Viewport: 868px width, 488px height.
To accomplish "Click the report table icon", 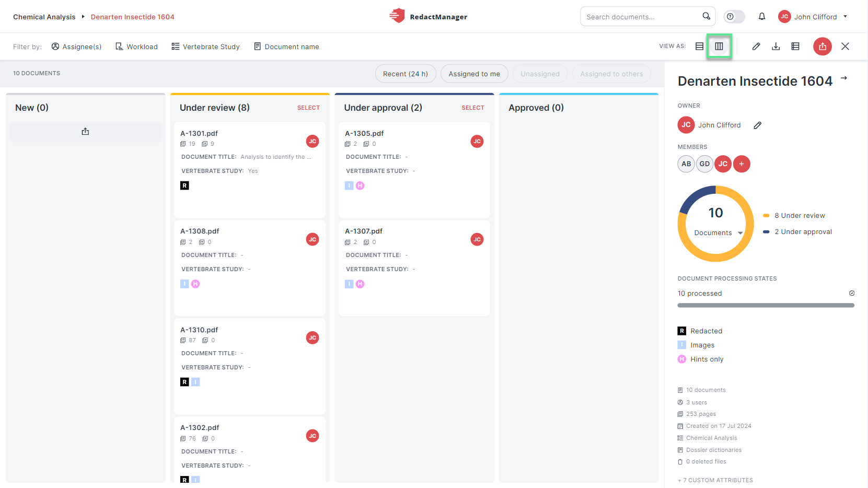I will point(795,47).
